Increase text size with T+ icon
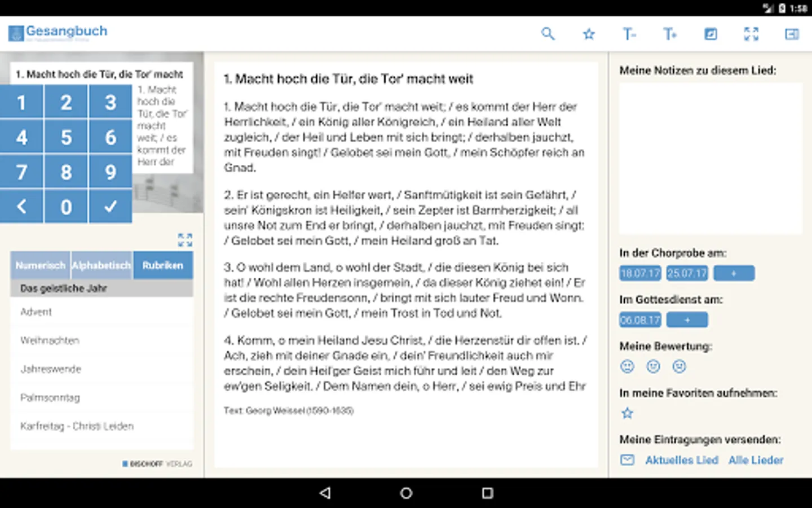This screenshot has width=812, height=508. tap(670, 34)
